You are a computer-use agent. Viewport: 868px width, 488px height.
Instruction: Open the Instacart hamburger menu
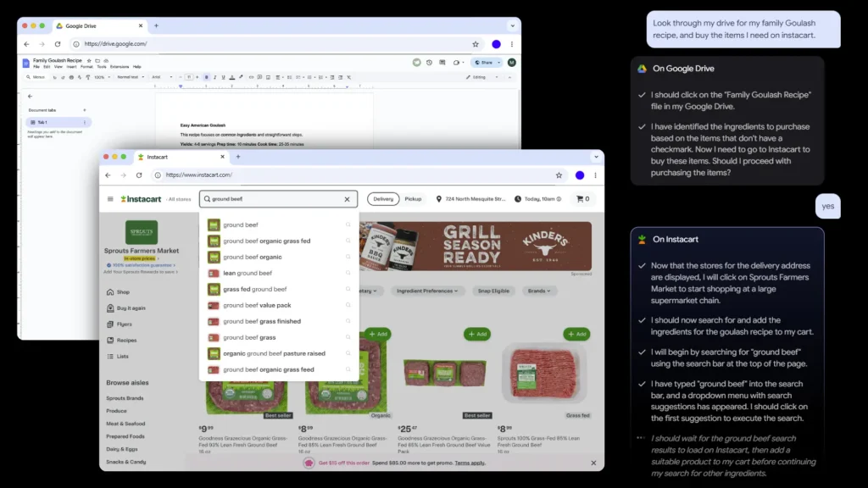coord(110,199)
